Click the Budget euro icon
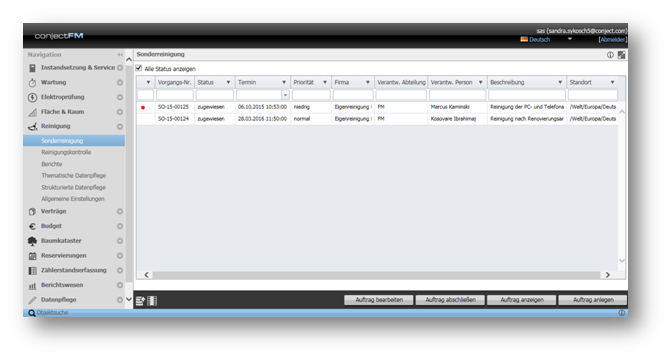The height and width of the screenshot is (360, 671). (32, 226)
